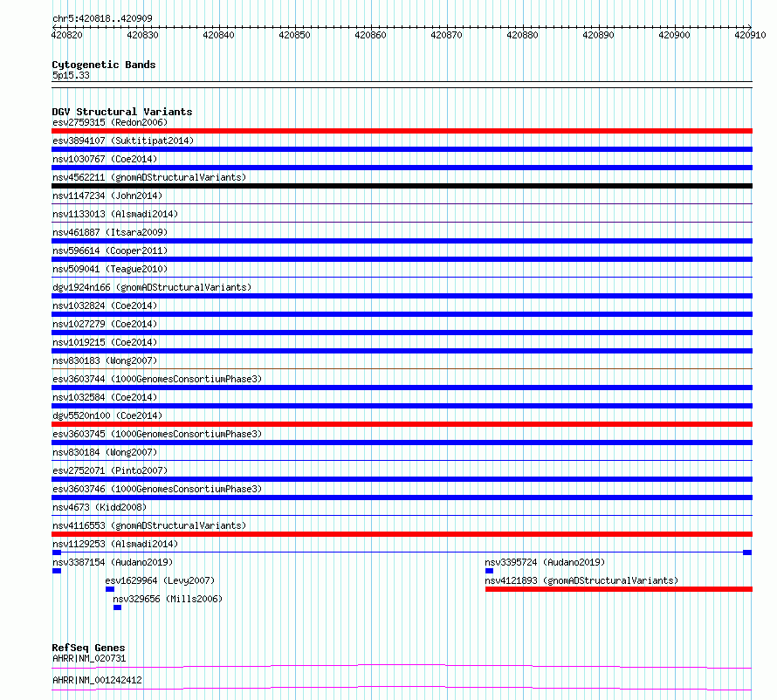
Task: Open nsv1019215 (Coe2014) variant label
Action: pyautogui.click(x=105, y=342)
